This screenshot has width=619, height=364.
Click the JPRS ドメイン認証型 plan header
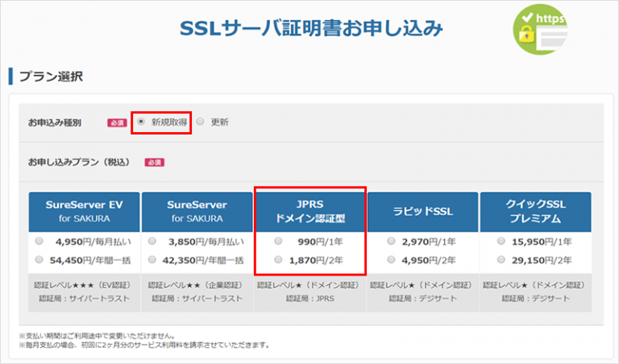pos(309,212)
